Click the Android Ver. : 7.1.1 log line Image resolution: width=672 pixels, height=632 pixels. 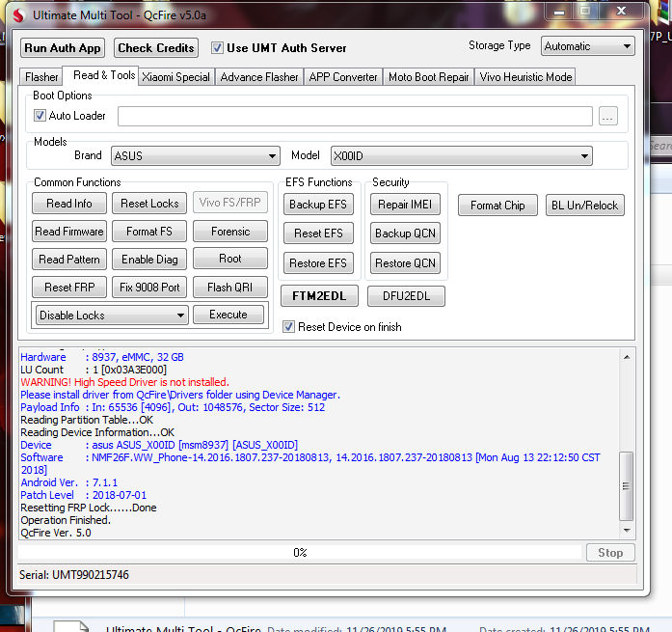(69, 482)
